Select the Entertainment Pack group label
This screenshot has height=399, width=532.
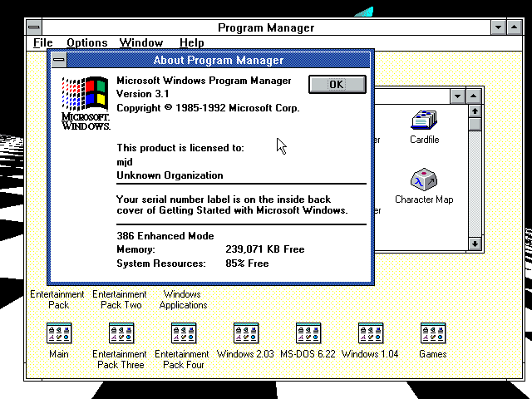(x=57, y=299)
